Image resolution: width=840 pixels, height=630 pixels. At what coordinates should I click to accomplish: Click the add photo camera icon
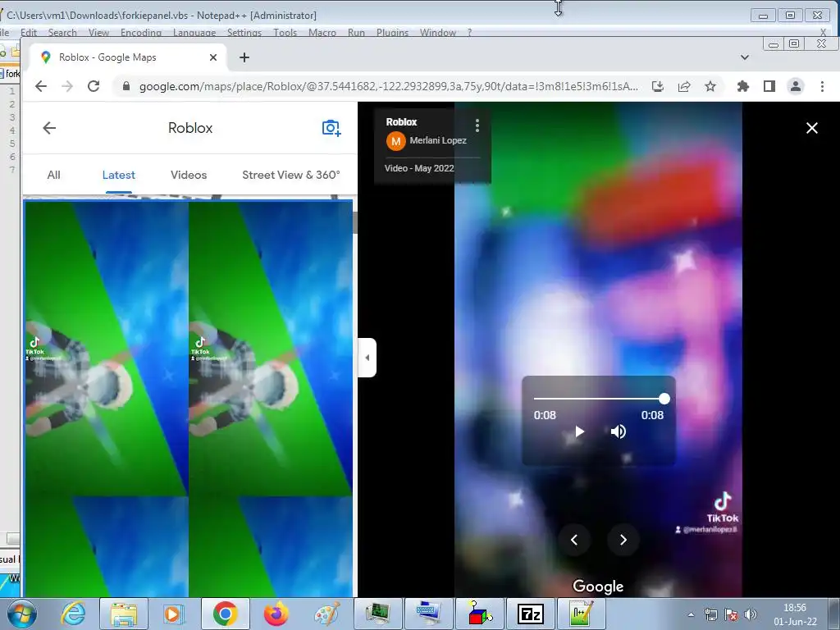click(331, 128)
